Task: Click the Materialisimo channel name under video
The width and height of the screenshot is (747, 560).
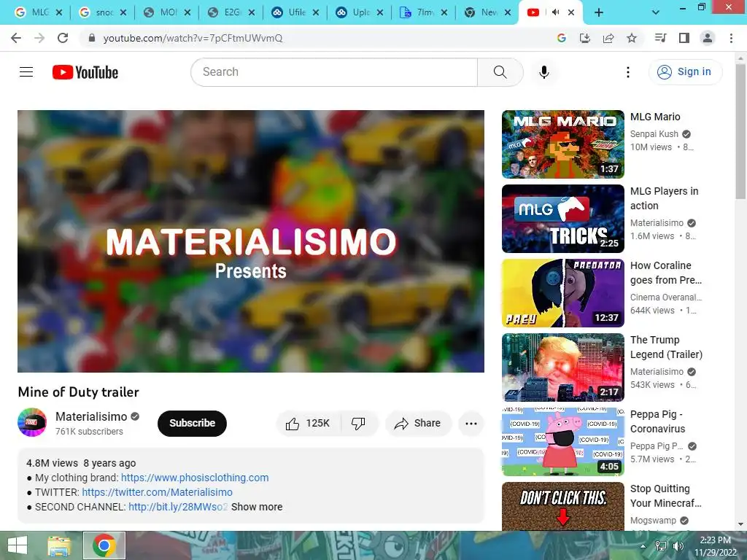Action: pyautogui.click(x=91, y=416)
